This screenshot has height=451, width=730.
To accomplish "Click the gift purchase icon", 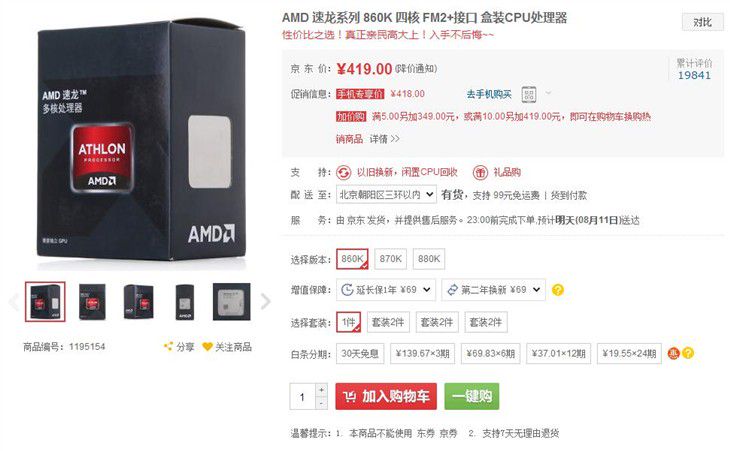I will pyautogui.click(x=480, y=173).
